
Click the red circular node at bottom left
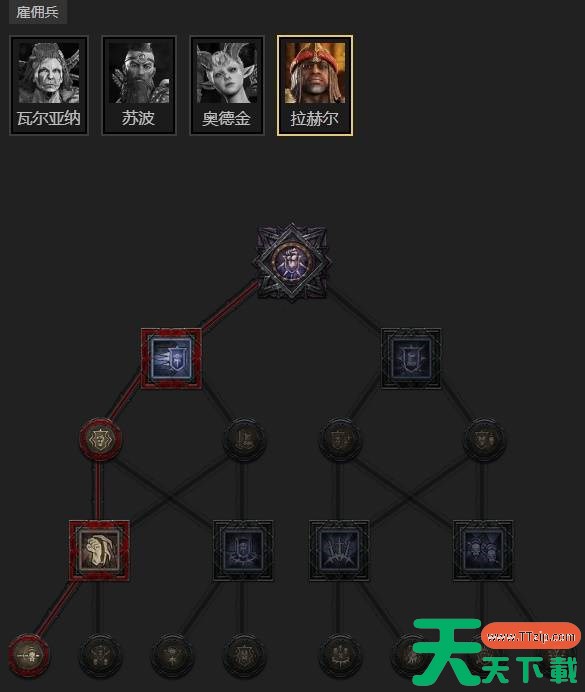point(29,656)
